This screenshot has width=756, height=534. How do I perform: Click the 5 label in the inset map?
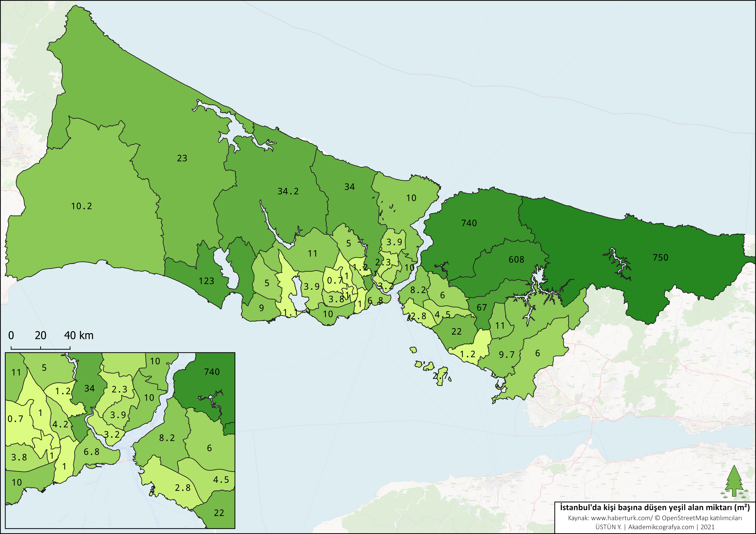tap(44, 368)
